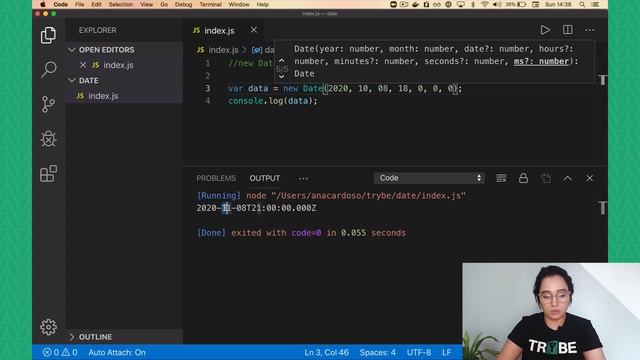Open the Help menu
The image size is (640, 360).
[x=262, y=4]
